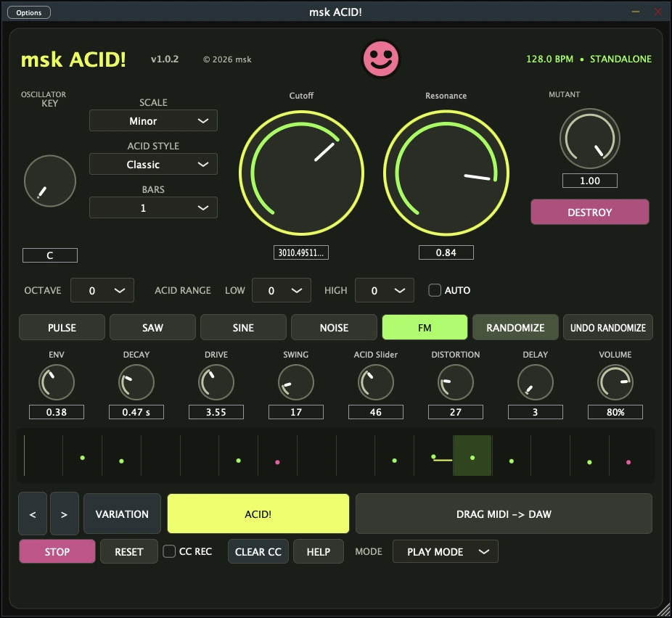Screen dimensions: 672x618
Task: Toggle the FM oscillator button
Action: click(425, 328)
